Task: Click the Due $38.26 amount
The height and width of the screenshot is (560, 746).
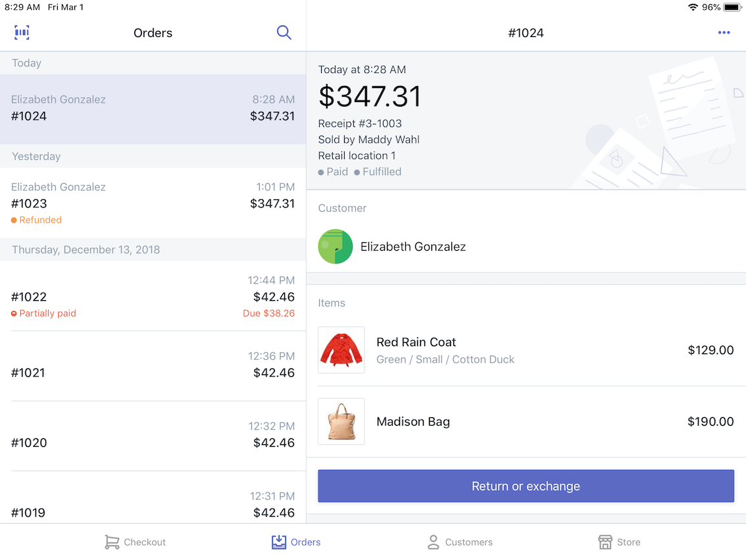Action: (x=269, y=313)
